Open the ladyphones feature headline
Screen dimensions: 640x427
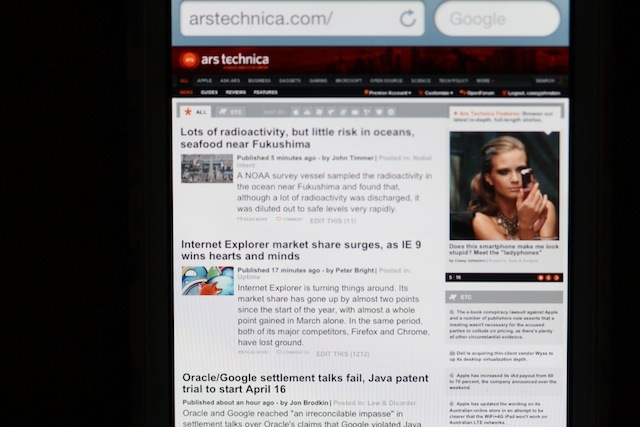coord(504,249)
